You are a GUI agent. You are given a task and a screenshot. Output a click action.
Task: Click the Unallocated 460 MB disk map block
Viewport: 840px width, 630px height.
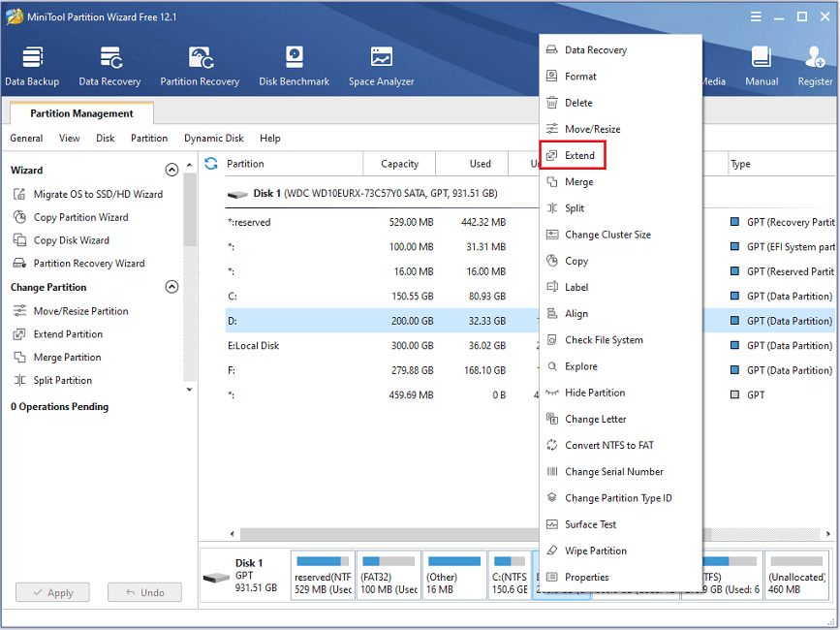click(796, 576)
